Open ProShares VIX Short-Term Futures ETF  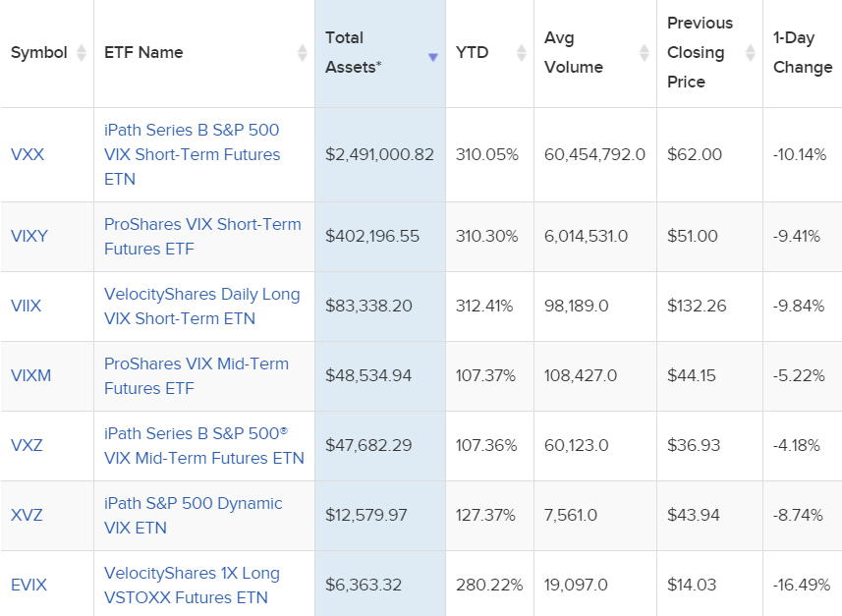pyautogui.click(x=202, y=236)
